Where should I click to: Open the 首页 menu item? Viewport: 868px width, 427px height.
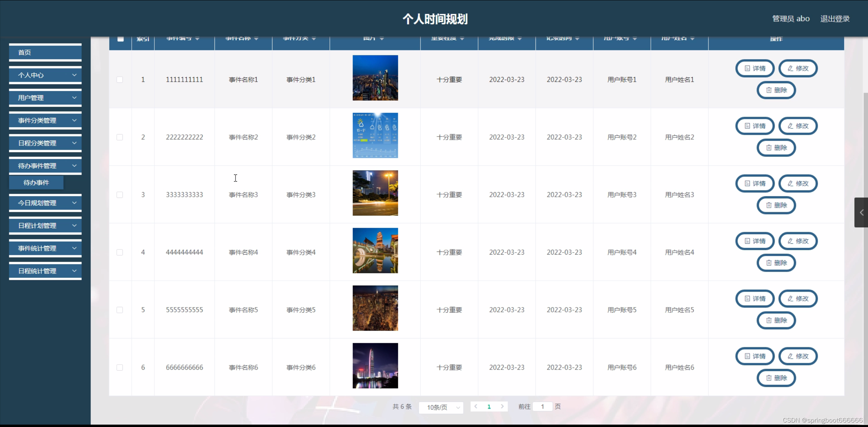click(45, 52)
